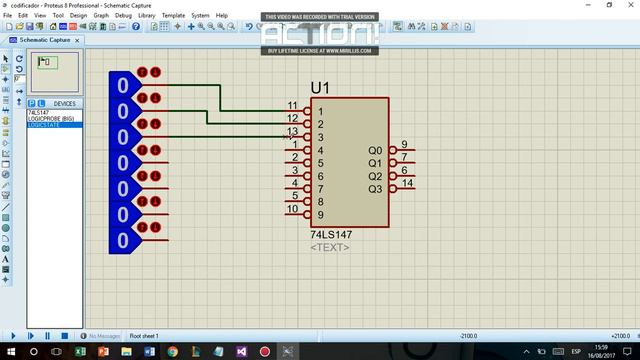Select the Junction Dot Mode tool
This screenshot has width=640, height=360.
[6, 79]
